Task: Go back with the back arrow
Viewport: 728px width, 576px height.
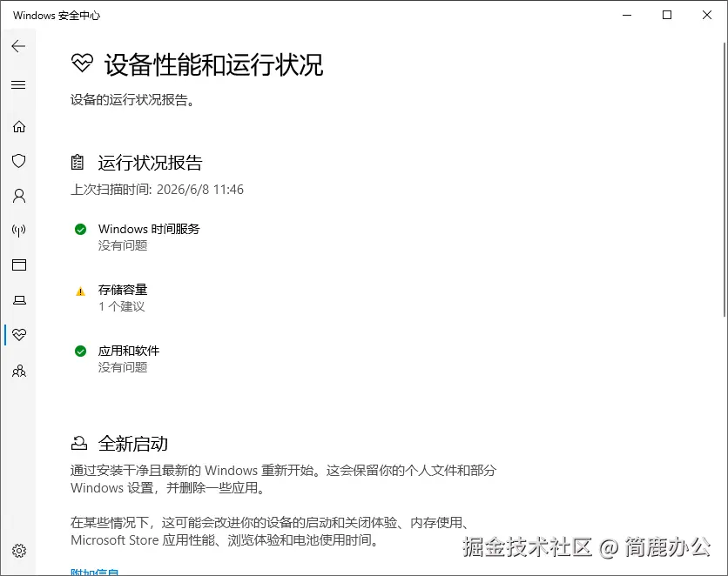Action: coord(18,46)
